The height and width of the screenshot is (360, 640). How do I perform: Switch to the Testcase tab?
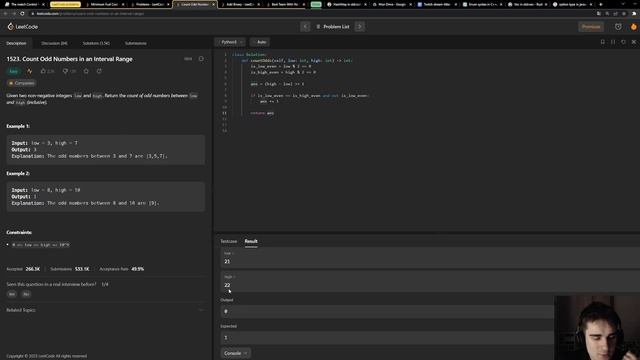click(x=229, y=241)
